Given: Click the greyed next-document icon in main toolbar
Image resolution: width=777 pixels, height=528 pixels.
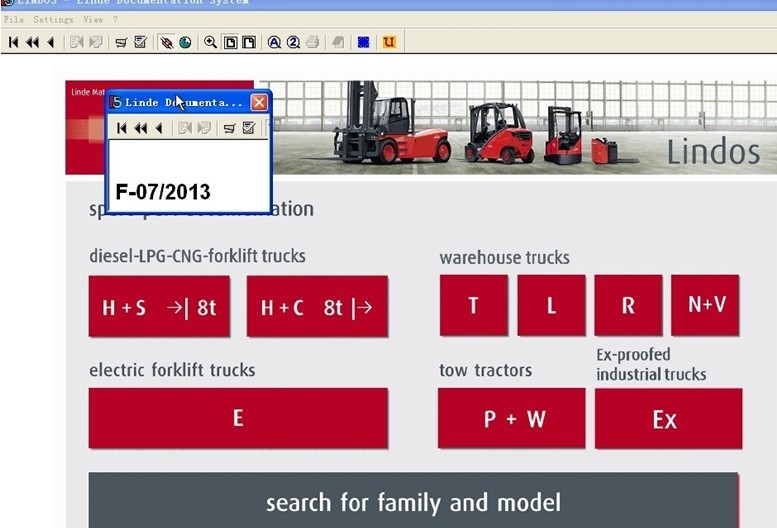Looking at the screenshot, I should (96, 42).
